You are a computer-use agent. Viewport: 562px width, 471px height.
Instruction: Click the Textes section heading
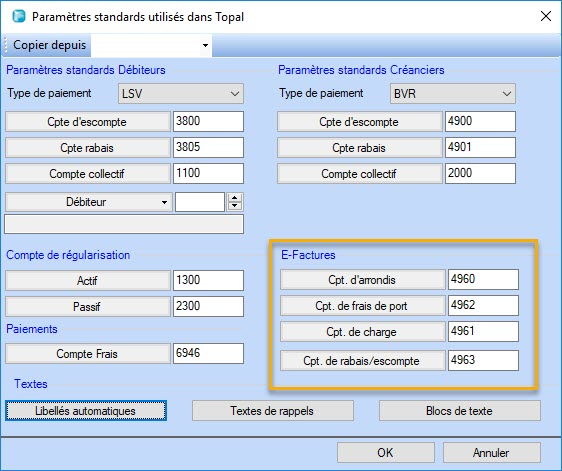[31, 384]
